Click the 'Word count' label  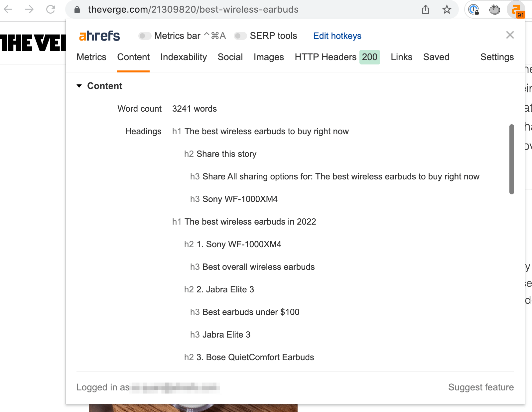pyautogui.click(x=139, y=109)
